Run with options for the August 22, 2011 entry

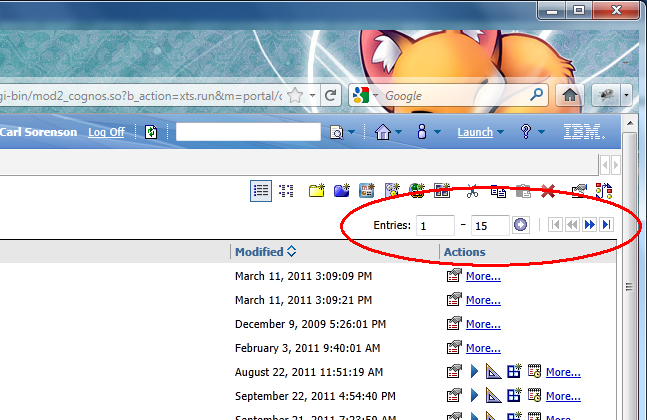[x=474, y=372]
